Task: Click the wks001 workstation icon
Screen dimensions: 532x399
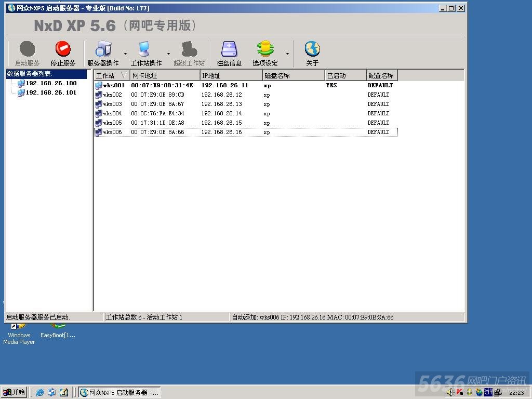Action: tap(99, 86)
